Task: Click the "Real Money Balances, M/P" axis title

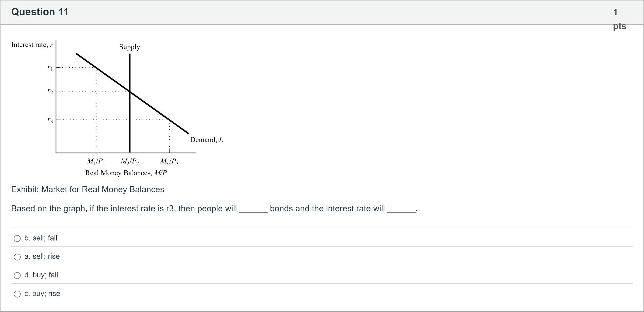Action: 126,173
